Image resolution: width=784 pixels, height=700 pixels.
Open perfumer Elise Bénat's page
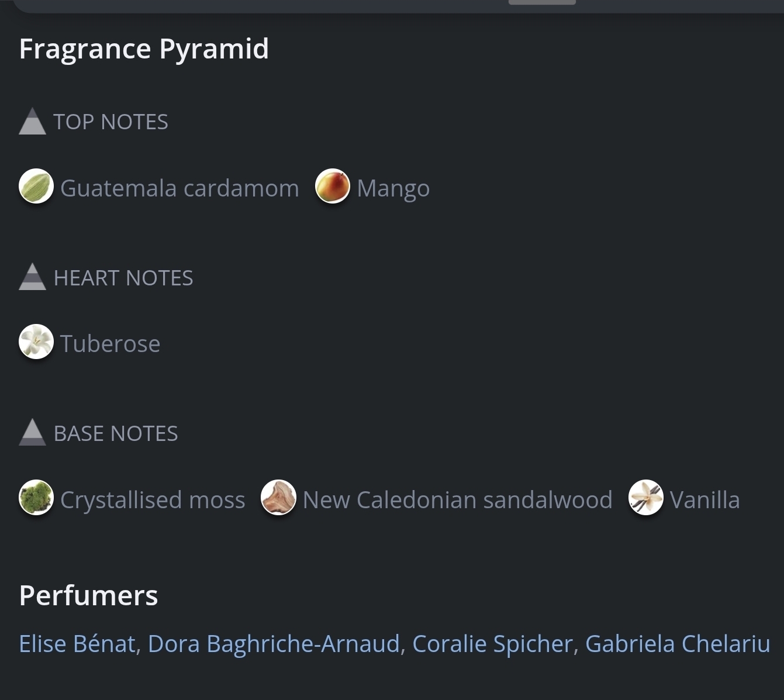point(77,644)
